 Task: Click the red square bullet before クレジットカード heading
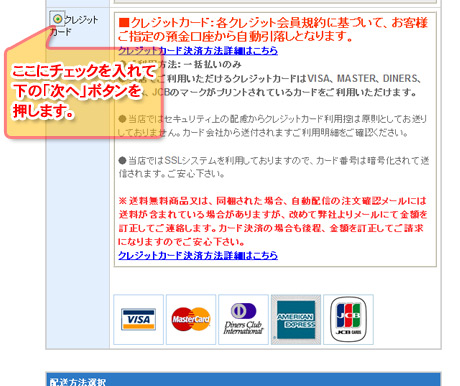(124, 23)
